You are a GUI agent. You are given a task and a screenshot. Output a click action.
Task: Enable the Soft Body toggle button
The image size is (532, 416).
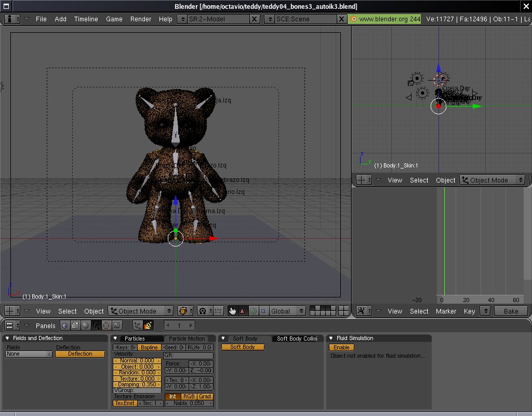tap(243, 347)
